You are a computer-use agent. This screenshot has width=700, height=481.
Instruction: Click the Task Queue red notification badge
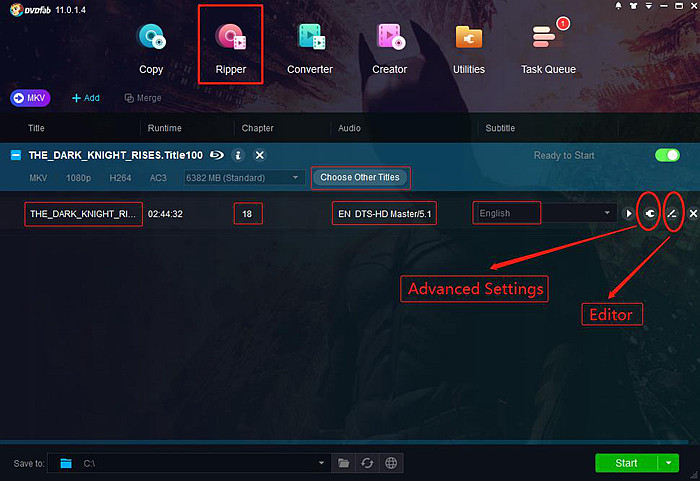[x=563, y=23]
